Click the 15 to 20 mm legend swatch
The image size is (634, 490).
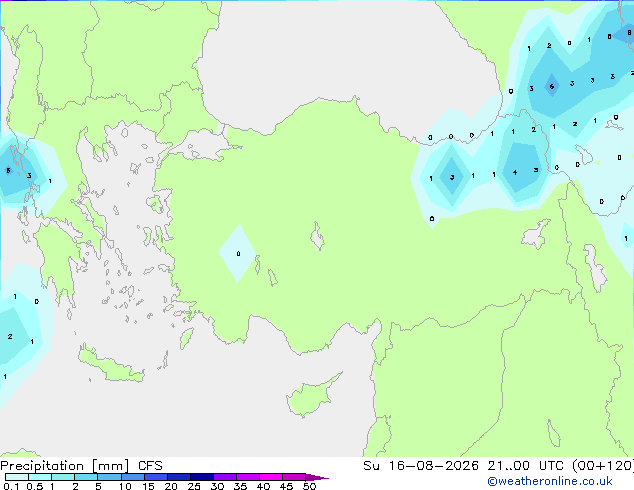tap(156, 477)
